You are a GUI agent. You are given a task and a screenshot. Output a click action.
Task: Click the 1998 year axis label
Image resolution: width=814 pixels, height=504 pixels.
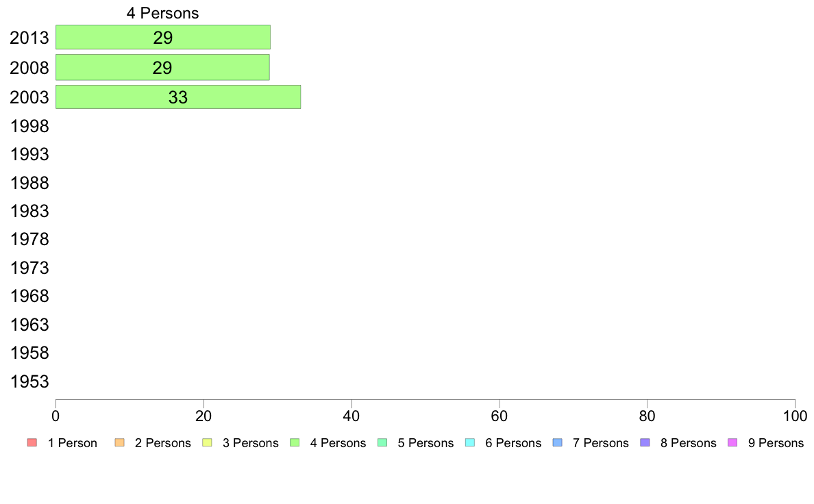[29, 126]
